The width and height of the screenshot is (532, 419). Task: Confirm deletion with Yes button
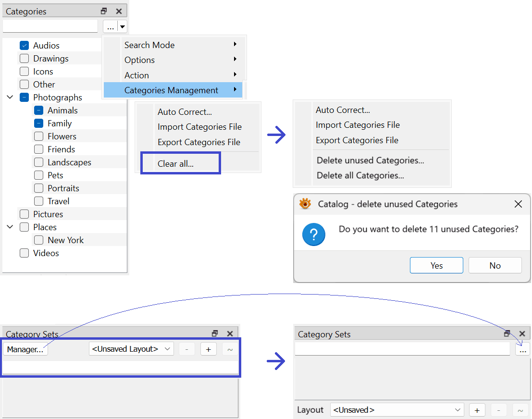point(436,265)
